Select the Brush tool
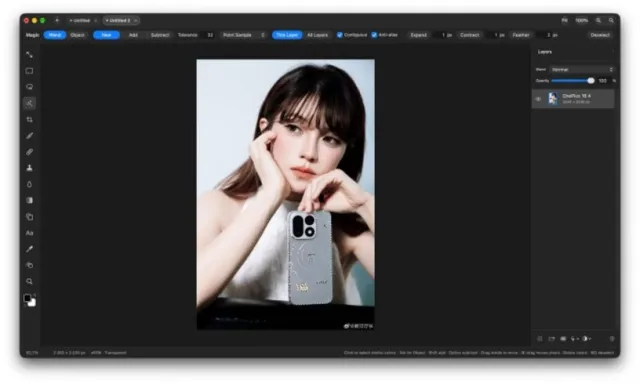 [29, 136]
